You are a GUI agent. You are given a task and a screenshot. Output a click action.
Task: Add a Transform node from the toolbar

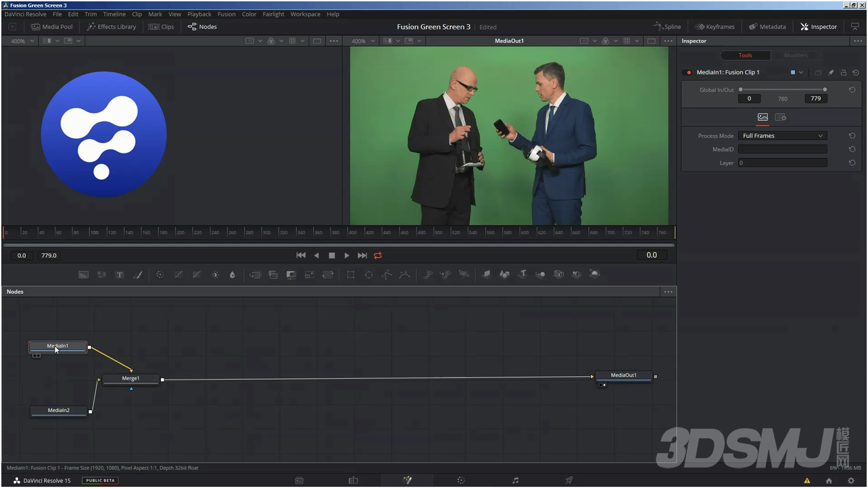[328, 275]
